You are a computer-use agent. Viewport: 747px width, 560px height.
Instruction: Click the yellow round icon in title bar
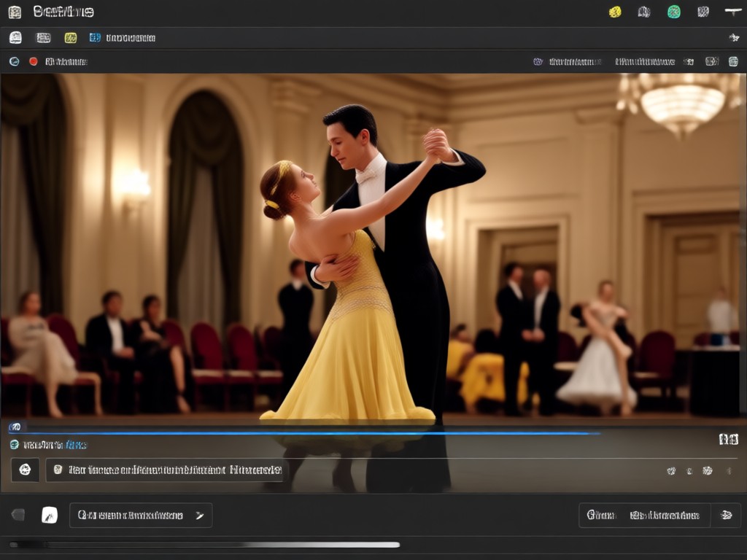point(615,12)
